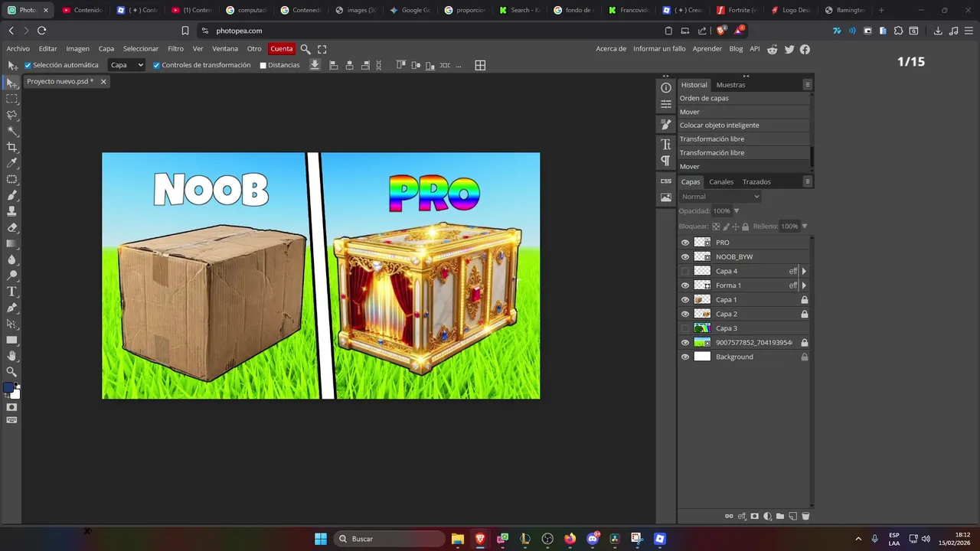Click the red Cuenta button
The image size is (980, 551).
point(282,49)
